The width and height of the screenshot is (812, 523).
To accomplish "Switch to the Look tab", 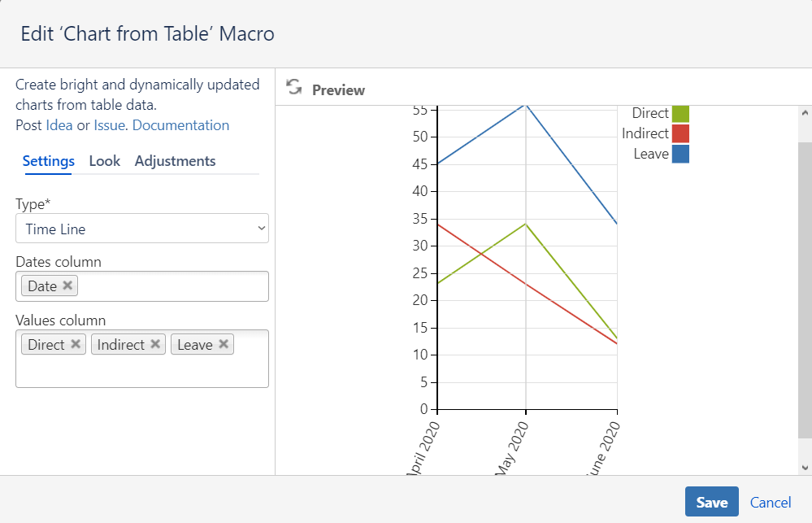I will click(104, 160).
